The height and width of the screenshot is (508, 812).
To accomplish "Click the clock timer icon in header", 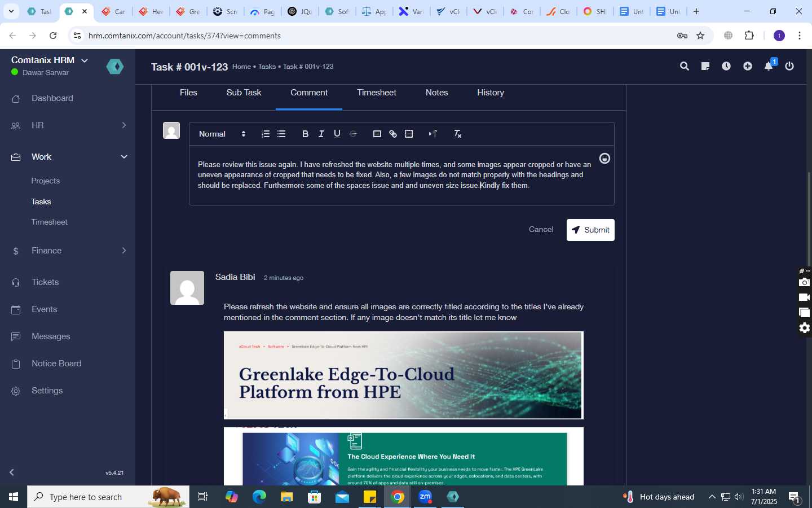I will [x=726, y=66].
